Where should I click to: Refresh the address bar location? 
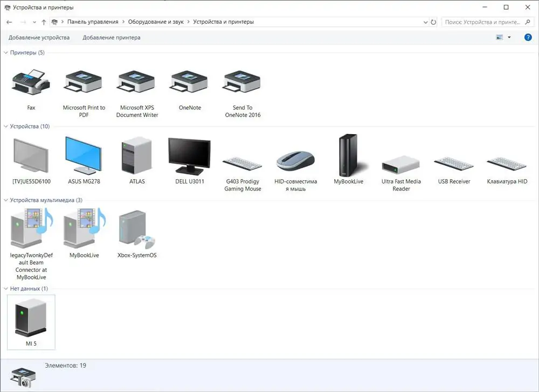[x=433, y=22]
